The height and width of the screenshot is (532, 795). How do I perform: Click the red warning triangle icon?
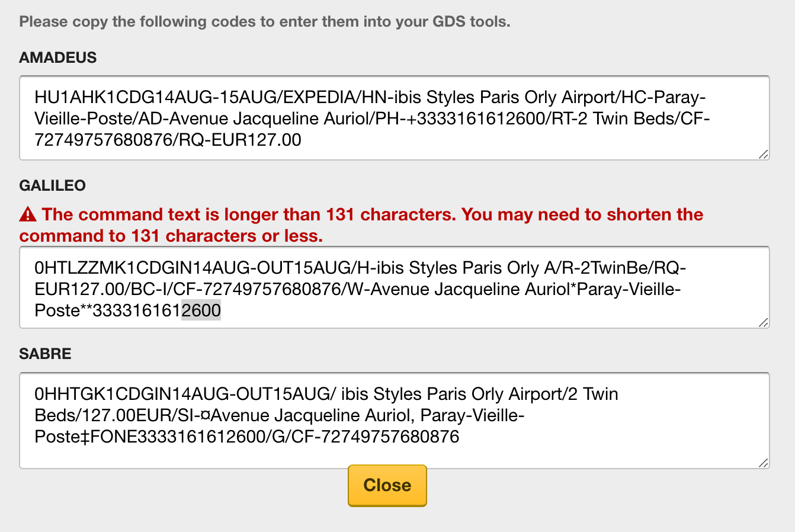coord(28,214)
